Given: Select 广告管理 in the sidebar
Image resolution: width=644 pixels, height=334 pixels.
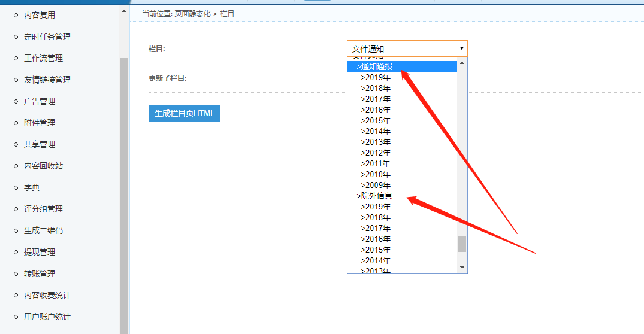Looking at the screenshot, I should (x=40, y=101).
